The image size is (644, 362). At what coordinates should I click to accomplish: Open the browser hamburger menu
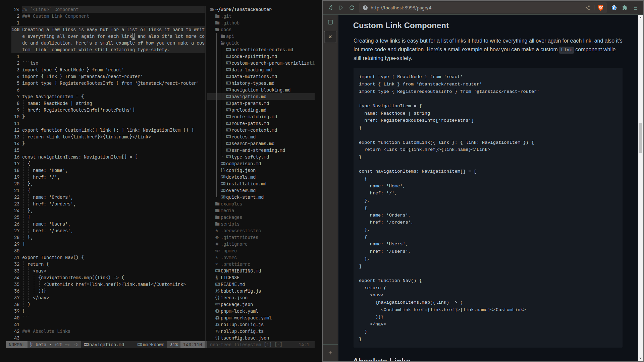click(636, 8)
